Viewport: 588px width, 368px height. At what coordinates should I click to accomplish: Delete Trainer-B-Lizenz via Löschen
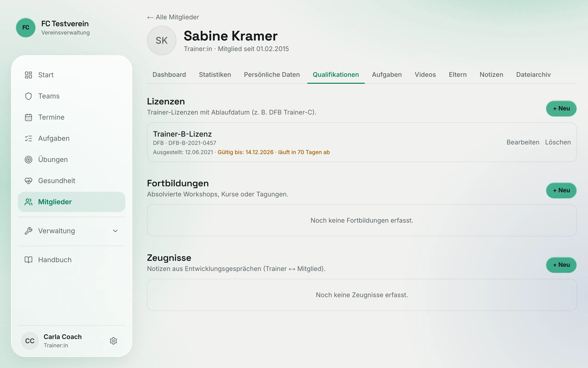[x=558, y=142]
